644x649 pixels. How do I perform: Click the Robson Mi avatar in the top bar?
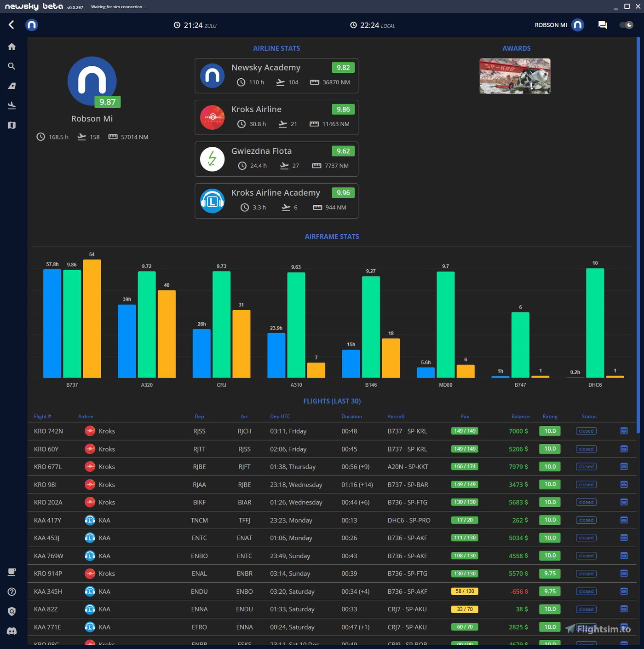(x=577, y=25)
